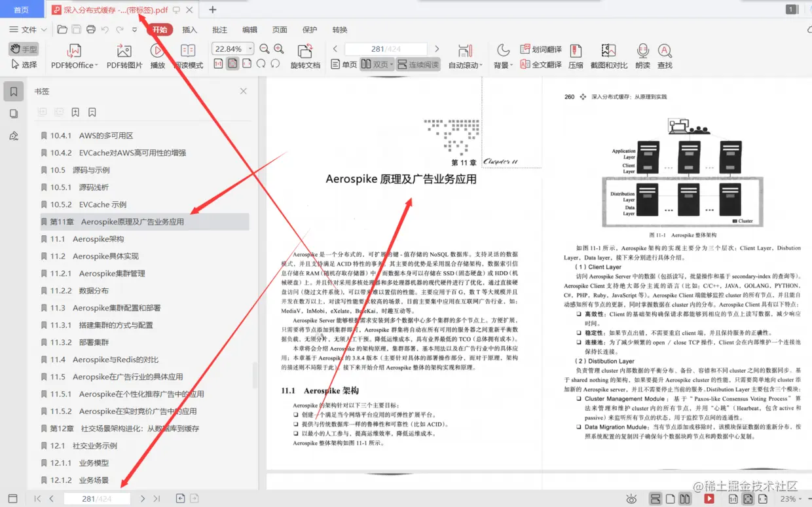Image resolution: width=812 pixels, height=507 pixels.
Task: Toggle fit-page button beside 1:1 in toolbar
Action: point(232,64)
